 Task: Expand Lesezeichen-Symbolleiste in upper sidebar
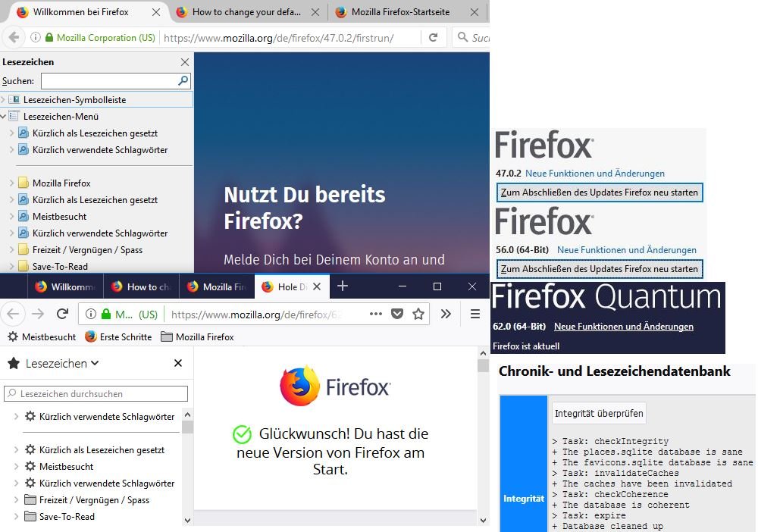tap(3, 99)
